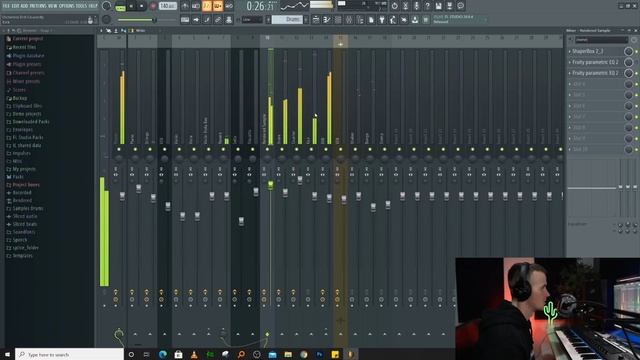640x360 pixels.
Task: Click the save project disk icon
Action: 438,6
